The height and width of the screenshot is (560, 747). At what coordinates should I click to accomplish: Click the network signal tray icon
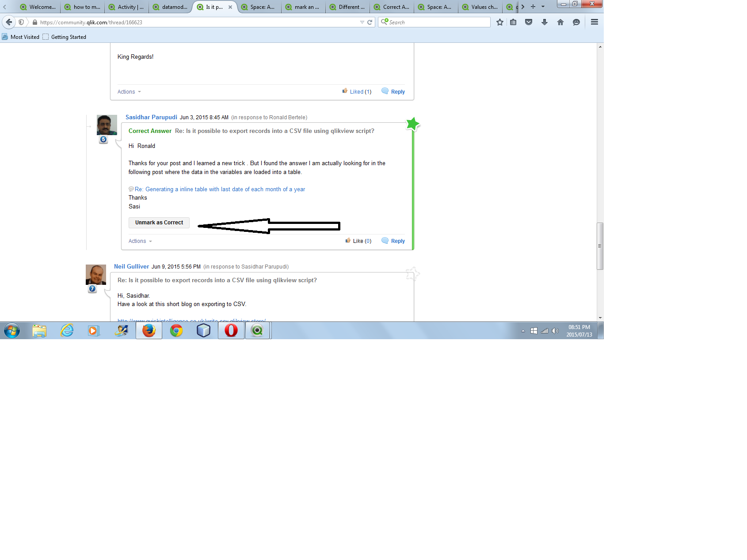pos(545,331)
